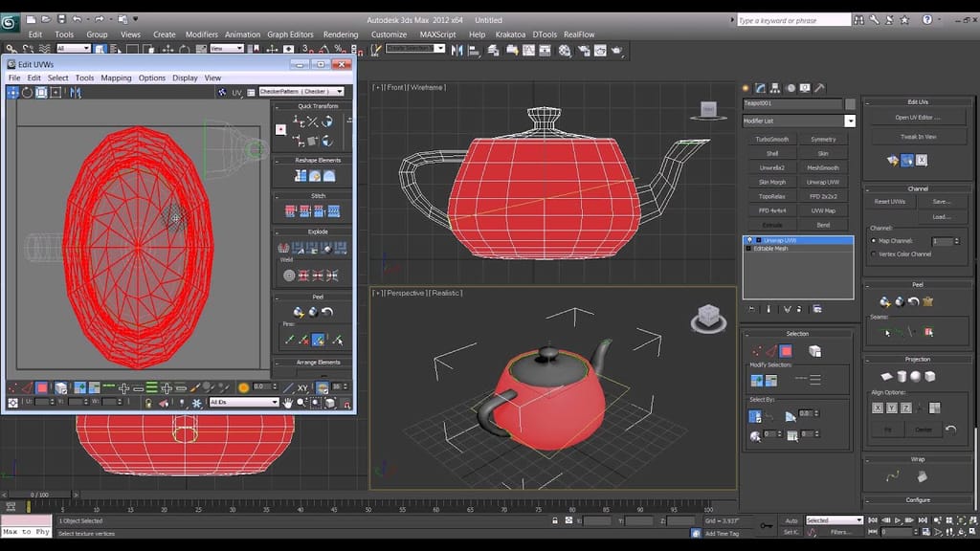Toggle visibility of the Unwrap UVW modifier
This screenshot has height=551, width=980.
pos(749,239)
